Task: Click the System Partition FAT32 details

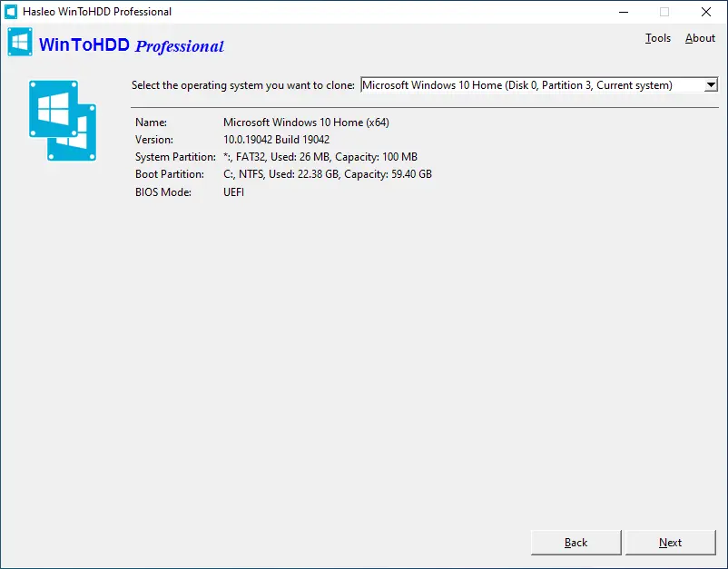Action: [320, 157]
